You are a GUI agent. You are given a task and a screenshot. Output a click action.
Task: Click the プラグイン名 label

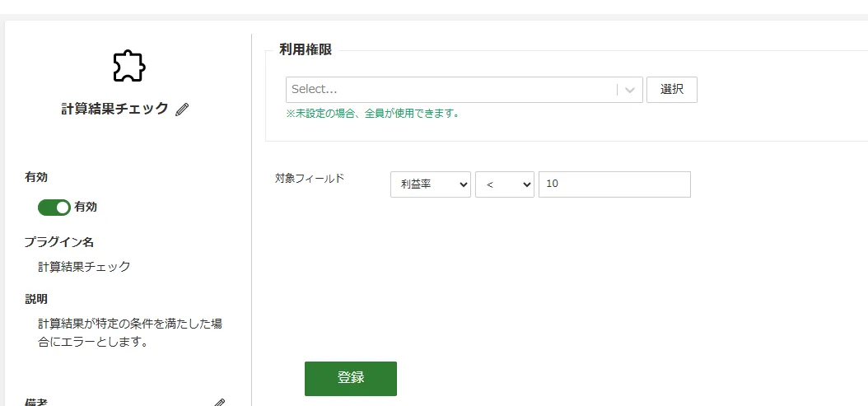click(58, 242)
